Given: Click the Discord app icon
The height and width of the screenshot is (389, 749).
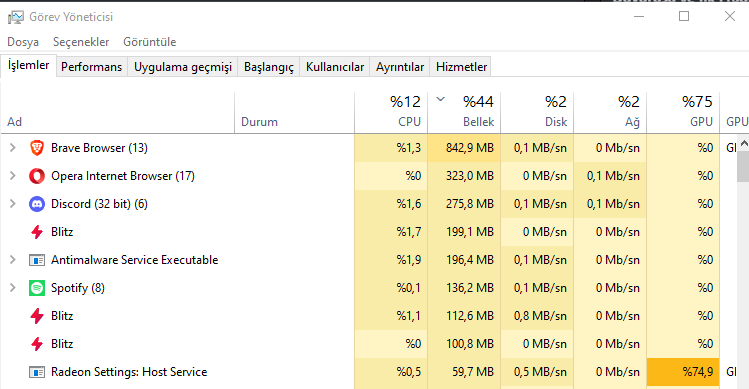Looking at the screenshot, I should (x=37, y=204).
